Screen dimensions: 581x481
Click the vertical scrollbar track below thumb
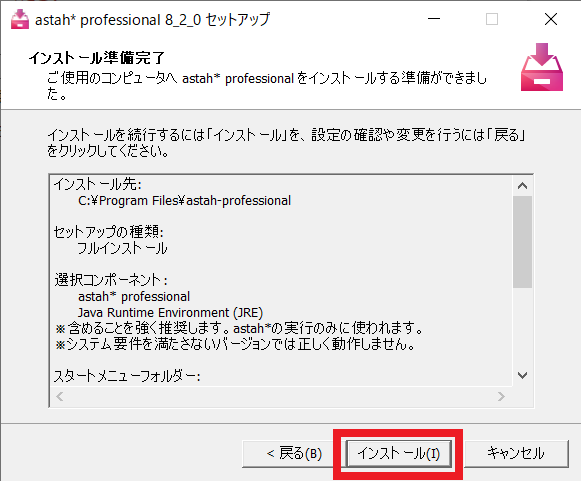tap(522, 327)
